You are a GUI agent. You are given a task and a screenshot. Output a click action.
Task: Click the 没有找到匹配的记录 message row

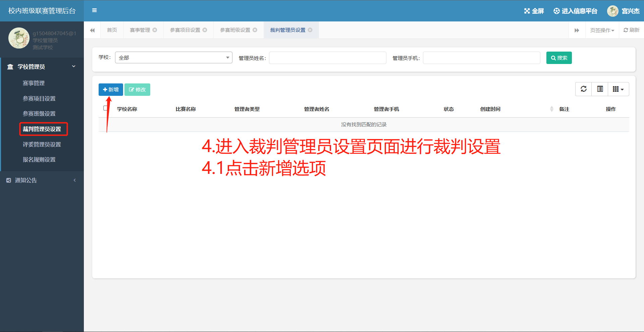[364, 125]
